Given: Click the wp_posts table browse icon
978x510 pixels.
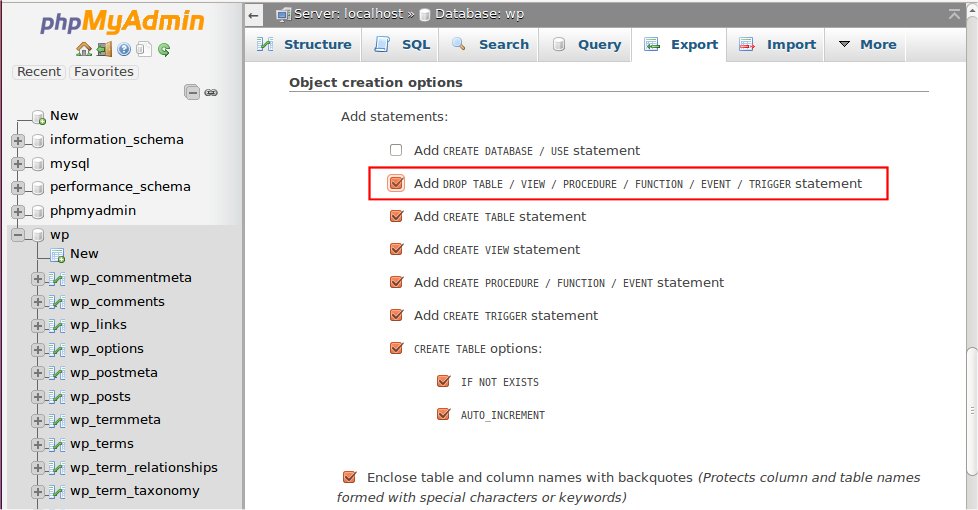Looking at the screenshot, I should tap(57, 397).
